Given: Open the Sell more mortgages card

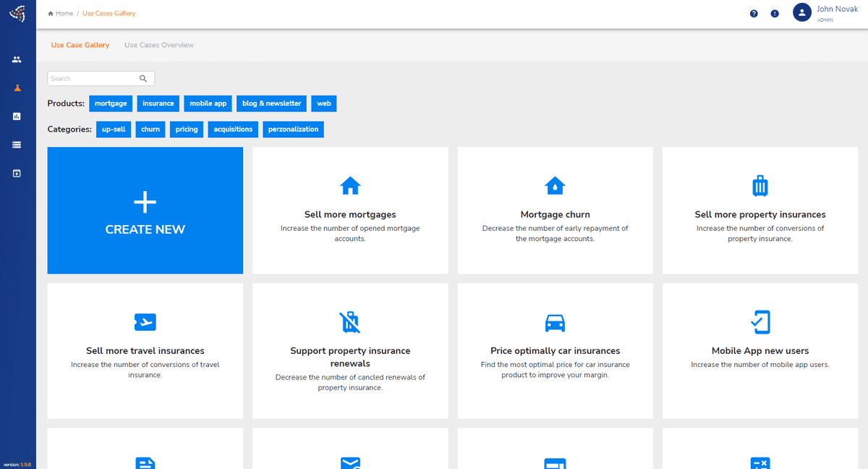Looking at the screenshot, I should click(350, 211).
